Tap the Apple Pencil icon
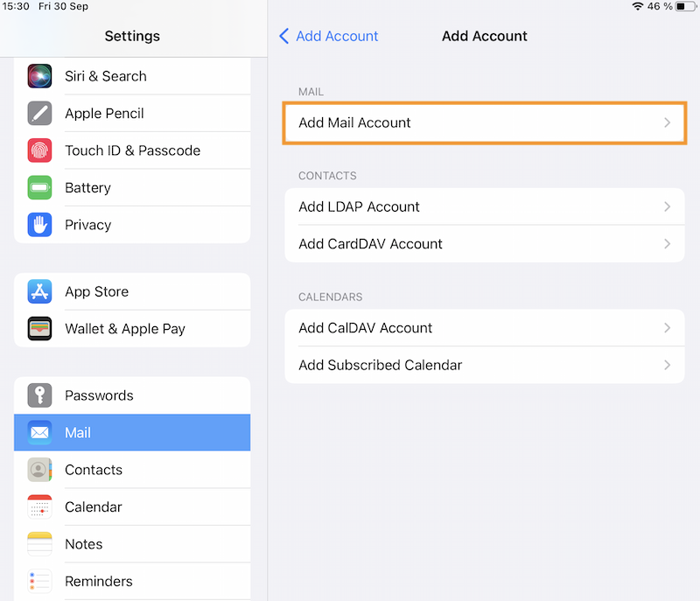Screen dimensions: 700x601 coord(39,114)
